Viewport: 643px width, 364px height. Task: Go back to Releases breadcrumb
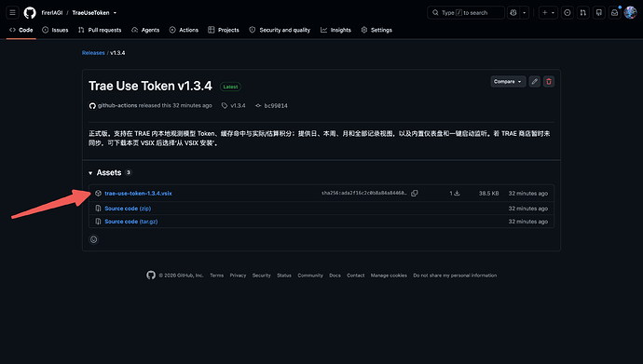[x=93, y=53]
